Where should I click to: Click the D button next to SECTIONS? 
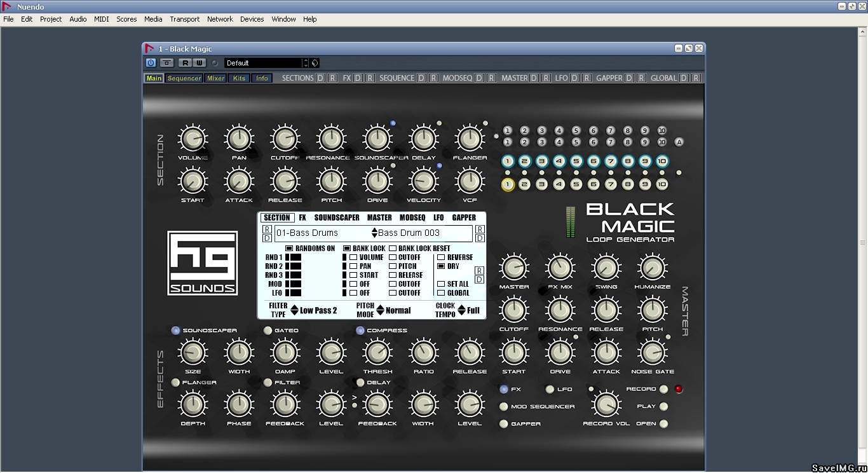(x=320, y=78)
